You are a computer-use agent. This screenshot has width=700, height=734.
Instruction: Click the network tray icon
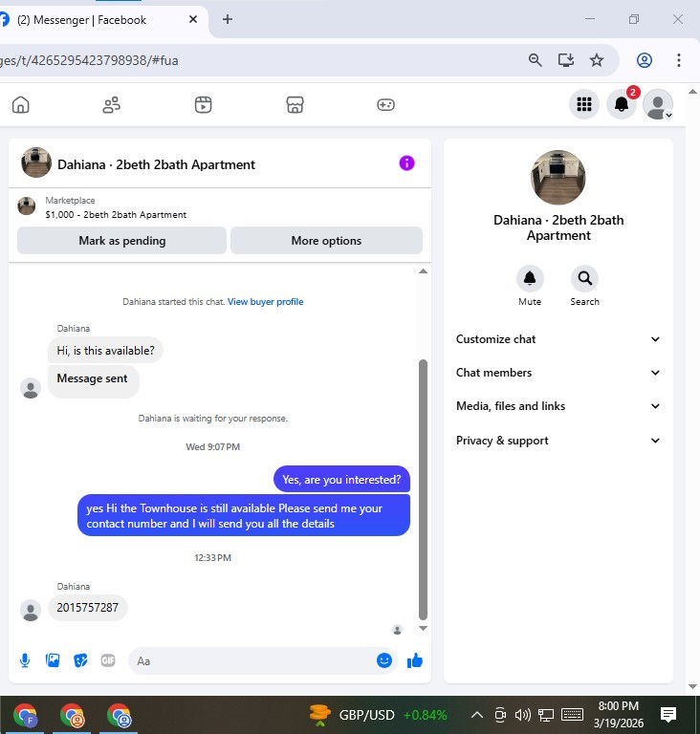click(546, 715)
